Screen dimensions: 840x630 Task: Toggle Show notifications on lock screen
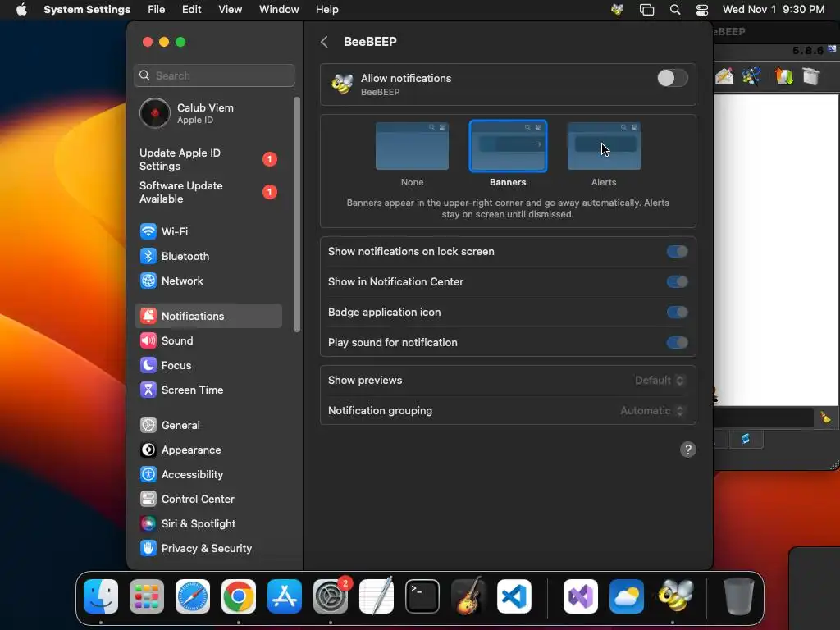[x=677, y=251]
